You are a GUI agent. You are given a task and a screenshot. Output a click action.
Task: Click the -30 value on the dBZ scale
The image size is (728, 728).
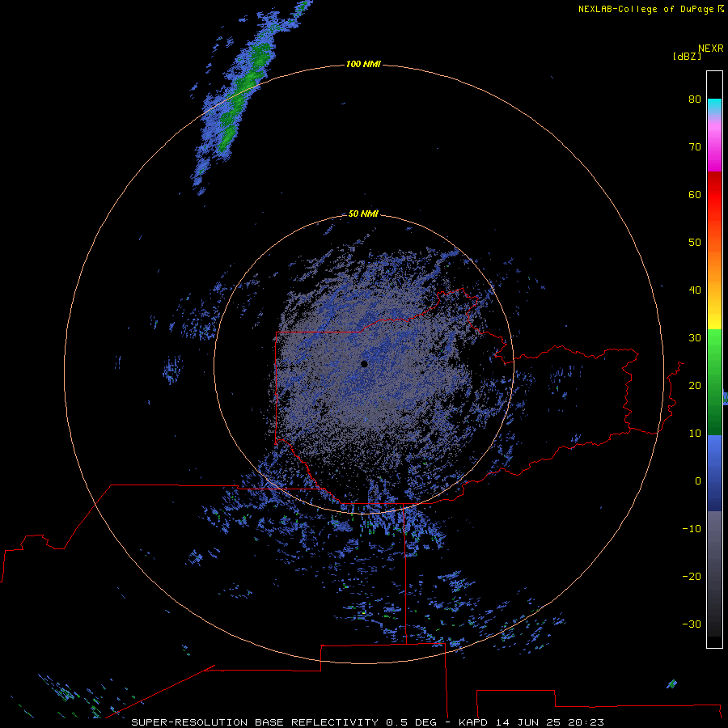coord(692,624)
